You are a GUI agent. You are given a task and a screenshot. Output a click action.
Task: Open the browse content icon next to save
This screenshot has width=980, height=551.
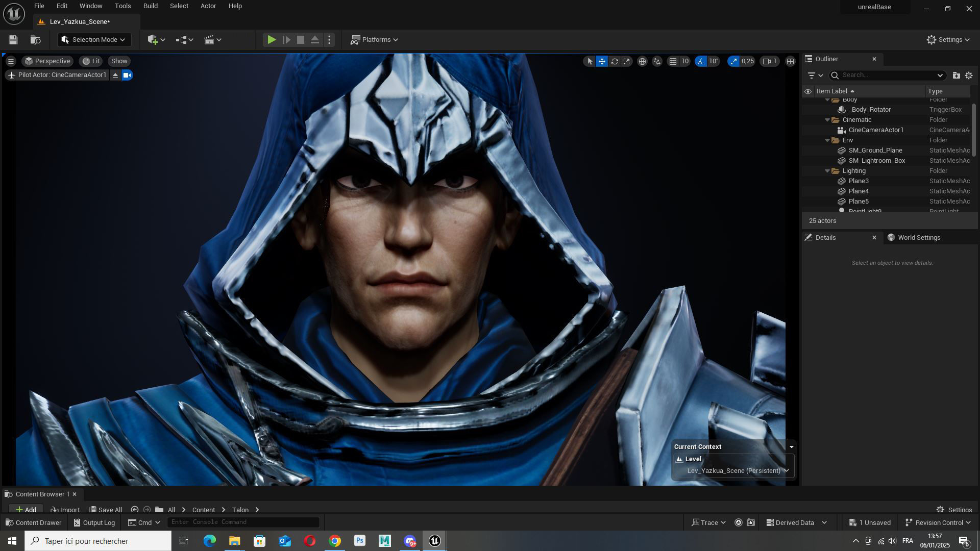point(35,40)
